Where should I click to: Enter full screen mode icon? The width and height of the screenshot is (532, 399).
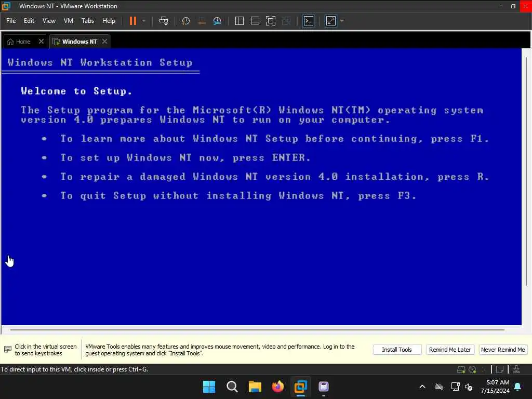click(x=270, y=21)
